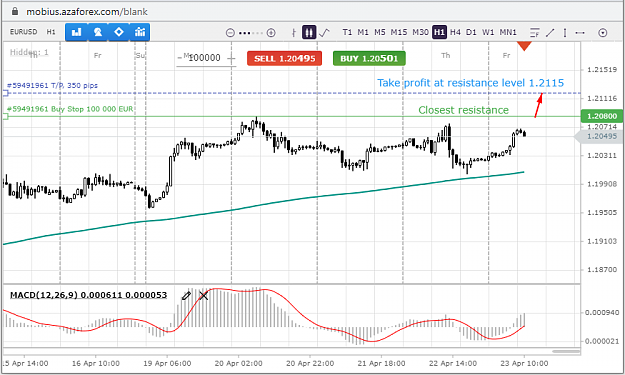Click the 1.20495 current price tag

pos(599,136)
